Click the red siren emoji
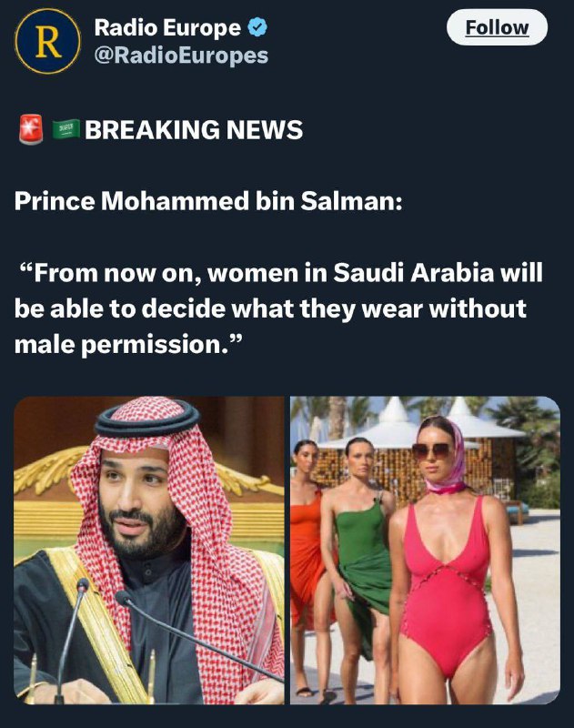Viewport: 574px width, 728px height. [x=31, y=130]
